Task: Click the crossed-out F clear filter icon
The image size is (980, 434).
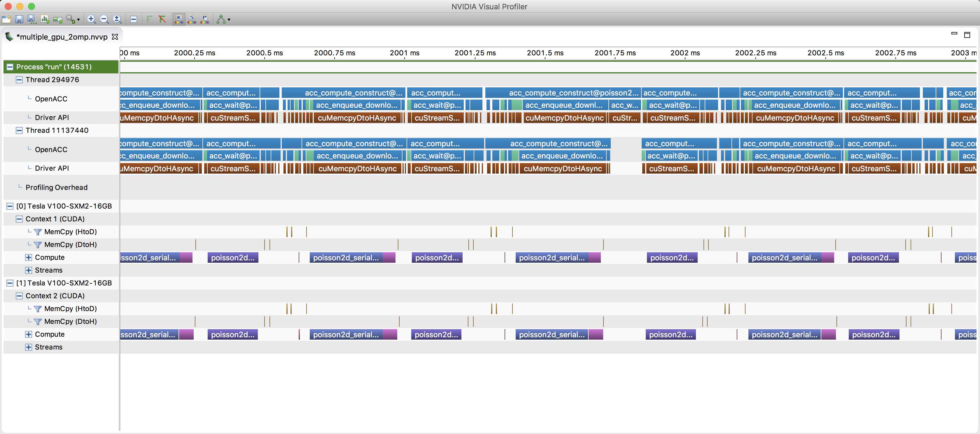Action: click(162, 19)
